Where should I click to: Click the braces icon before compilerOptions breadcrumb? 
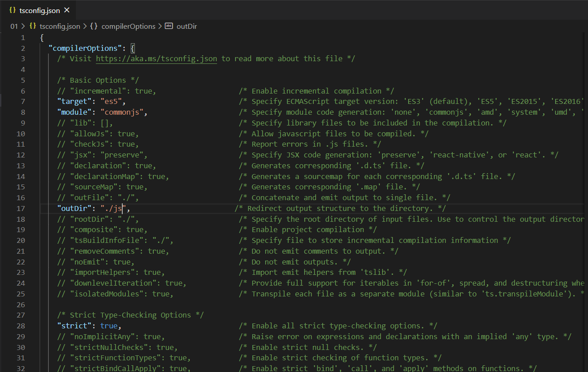coord(94,26)
